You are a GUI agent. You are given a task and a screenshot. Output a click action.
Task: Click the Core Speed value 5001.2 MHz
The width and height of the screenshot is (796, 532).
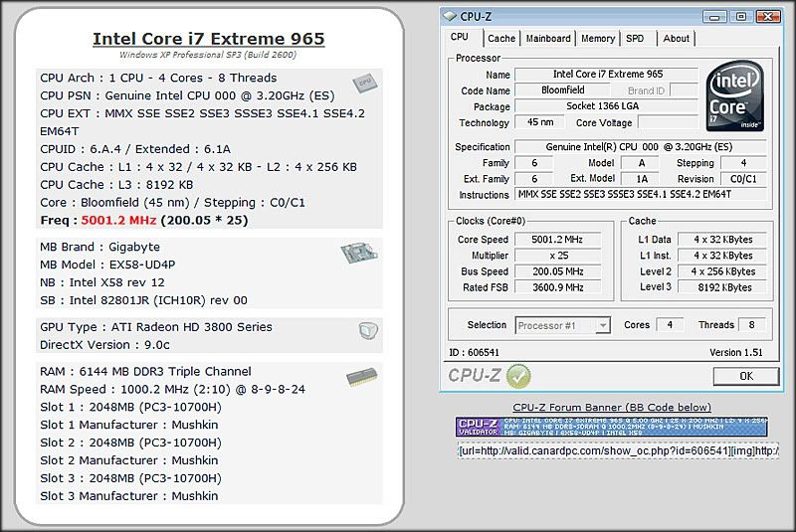557,240
